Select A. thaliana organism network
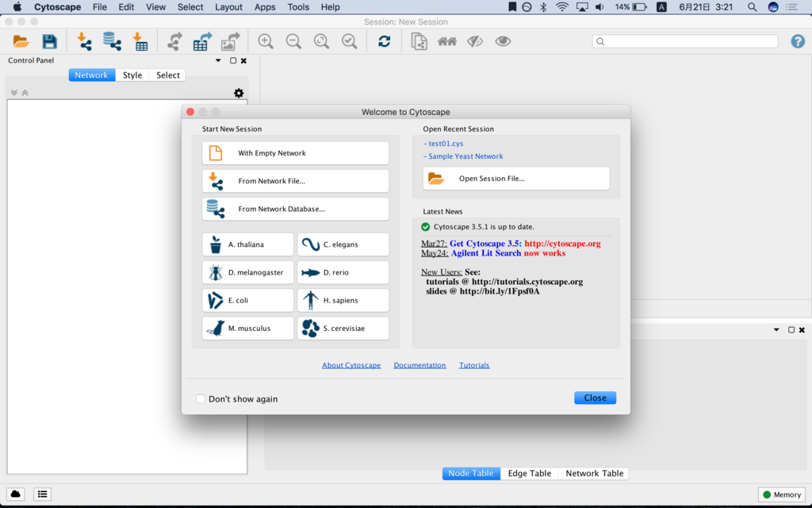The height and width of the screenshot is (508, 812). [x=247, y=244]
